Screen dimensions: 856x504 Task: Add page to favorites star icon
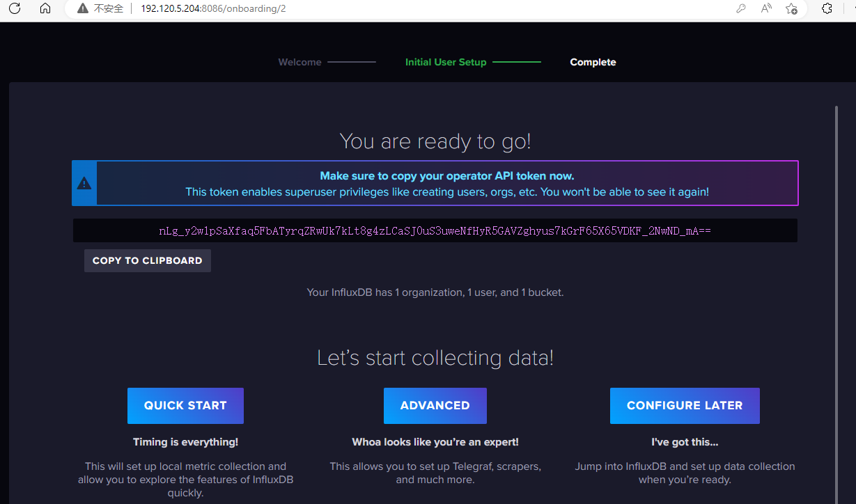pos(791,8)
